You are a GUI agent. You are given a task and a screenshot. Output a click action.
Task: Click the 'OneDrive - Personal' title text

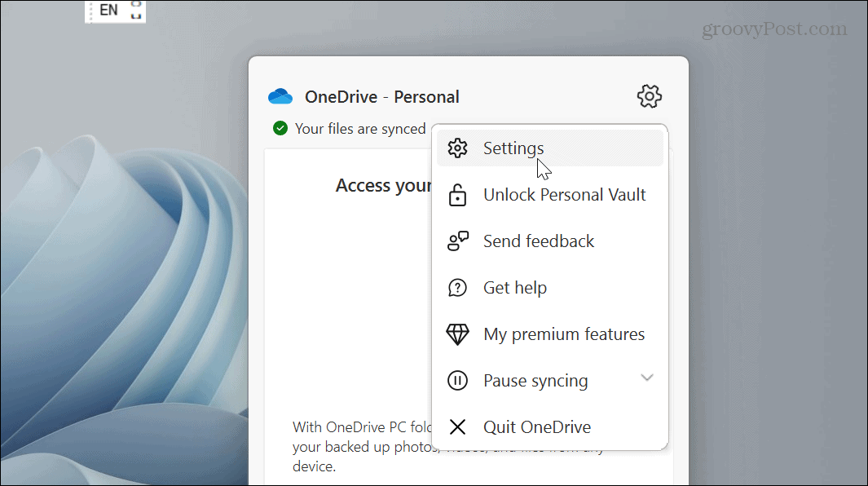coord(382,97)
